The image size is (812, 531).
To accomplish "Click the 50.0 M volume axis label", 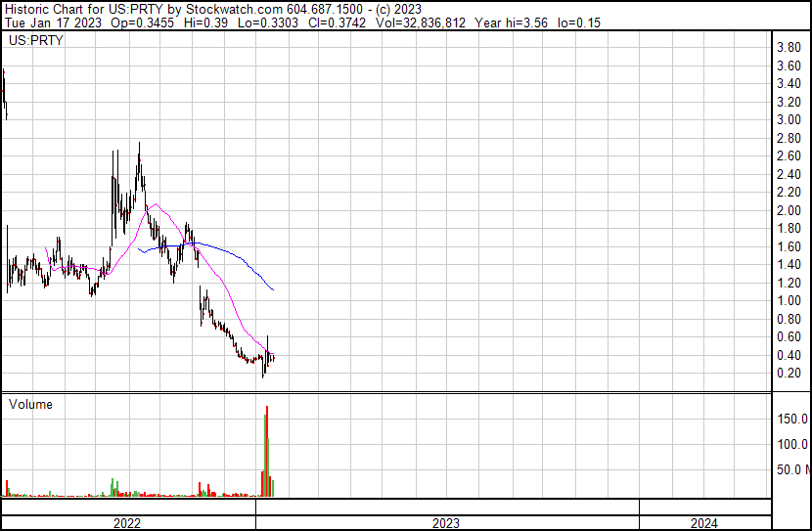I will pyautogui.click(x=792, y=469).
